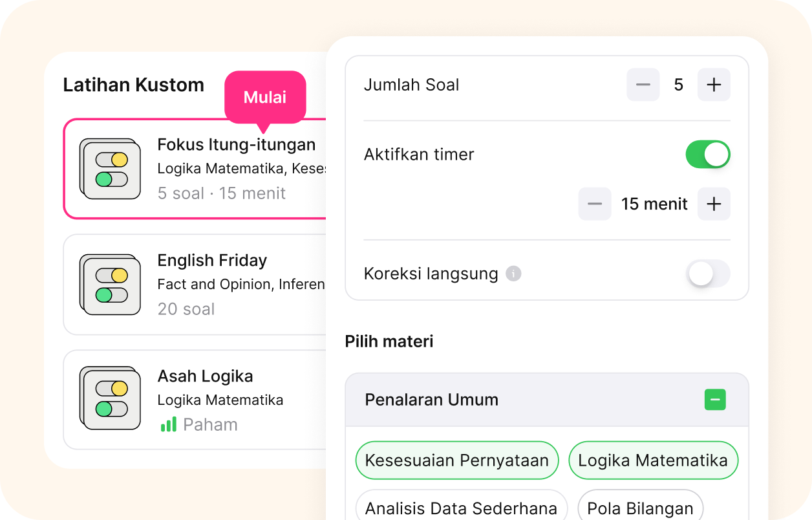
Task: Click the green Paham level bars icon
Action: point(168,424)
